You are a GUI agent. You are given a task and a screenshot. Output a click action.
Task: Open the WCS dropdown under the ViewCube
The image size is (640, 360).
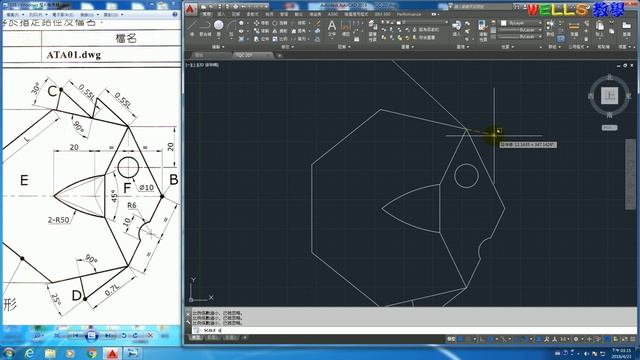click(609, 128)
